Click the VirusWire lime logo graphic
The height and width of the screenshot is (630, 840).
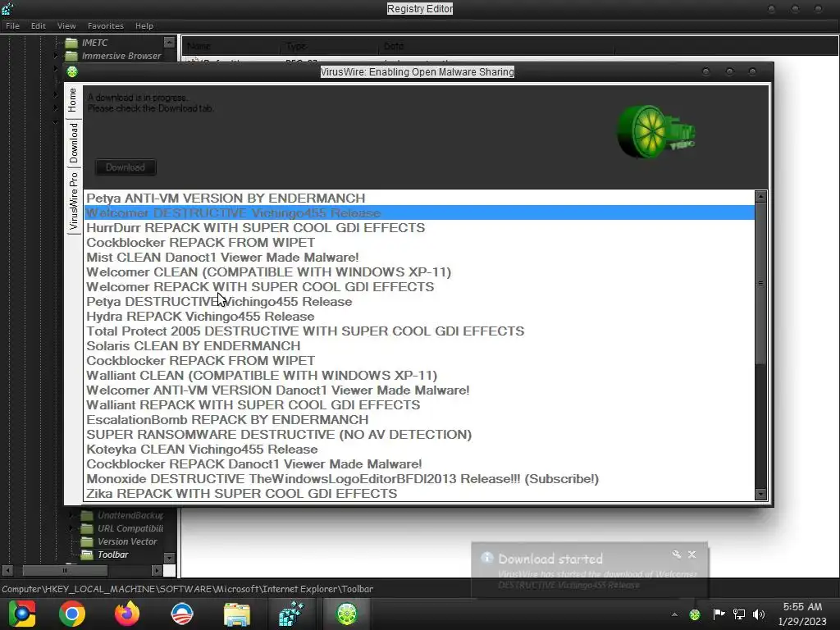point(655,132)
